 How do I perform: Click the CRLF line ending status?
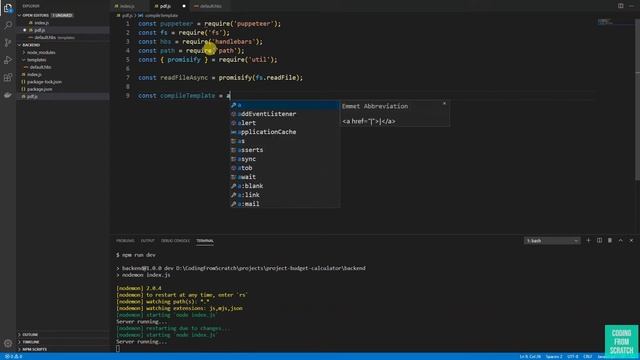(x=588, y=357)
